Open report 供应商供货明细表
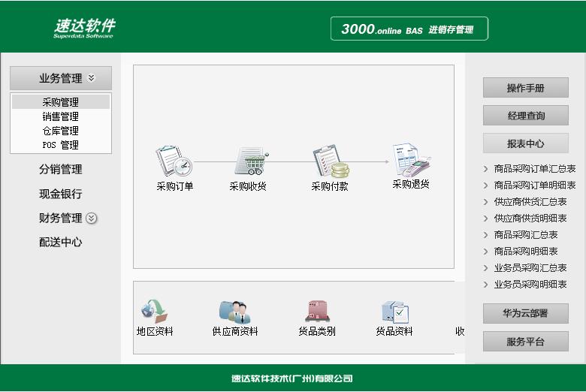This screenshot has height=392, width=586. (530, 219)
